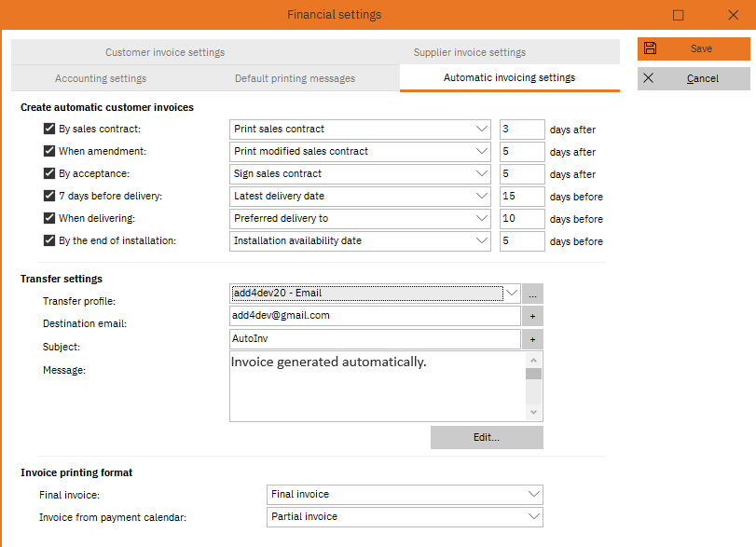This screenshot has height=547, width=756.
Task: Switch to the Accounting settings tab
Action: 100,79
